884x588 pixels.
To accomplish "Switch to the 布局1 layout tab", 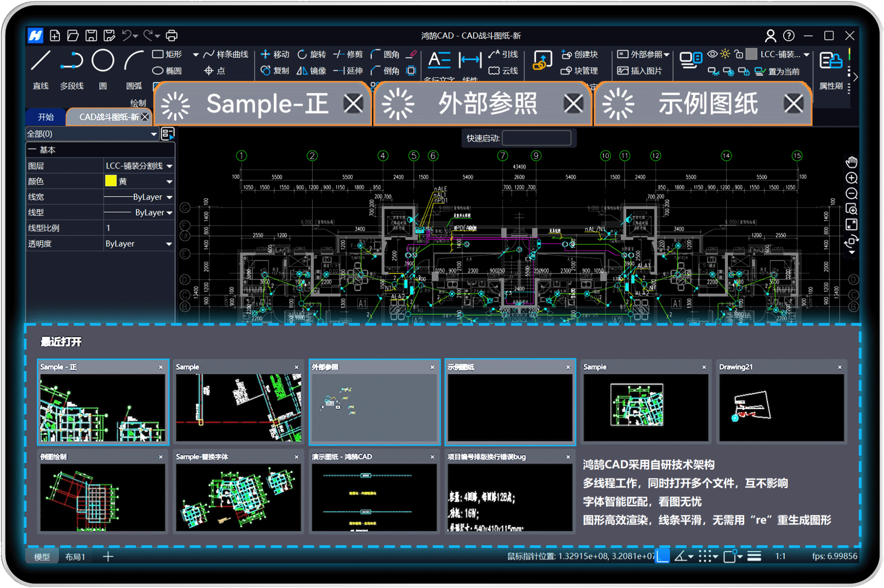I will [x=76, y=557].
